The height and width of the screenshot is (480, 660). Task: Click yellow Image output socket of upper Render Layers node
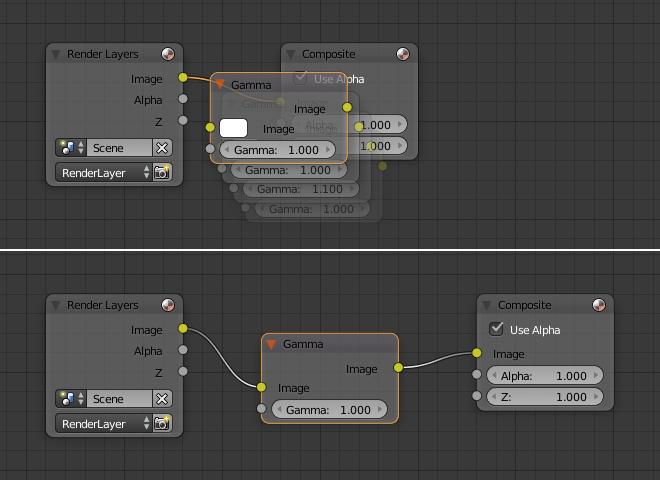183,77
